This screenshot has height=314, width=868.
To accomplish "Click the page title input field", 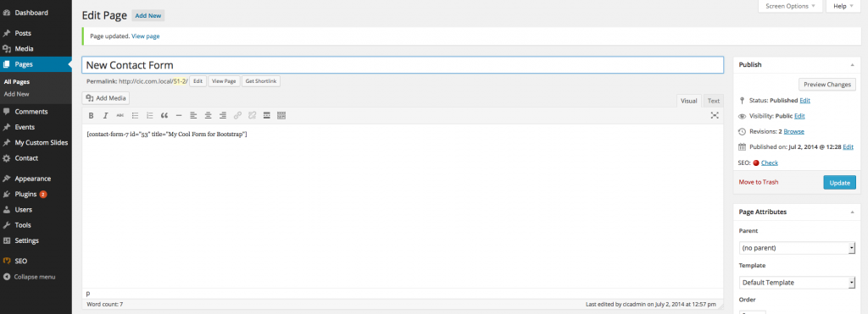I will click(403, 64).
